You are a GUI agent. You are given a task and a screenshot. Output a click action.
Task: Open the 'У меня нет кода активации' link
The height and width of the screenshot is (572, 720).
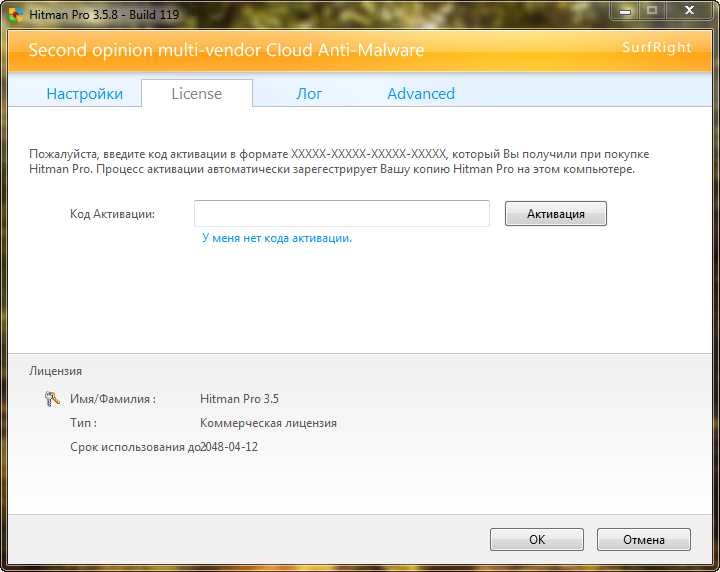(277, 238)
